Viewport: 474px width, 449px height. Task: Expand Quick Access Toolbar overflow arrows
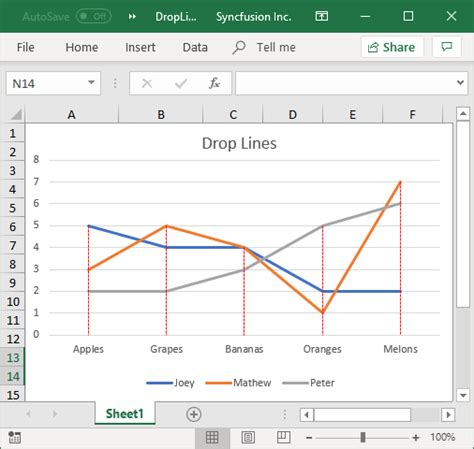point(132,16)
